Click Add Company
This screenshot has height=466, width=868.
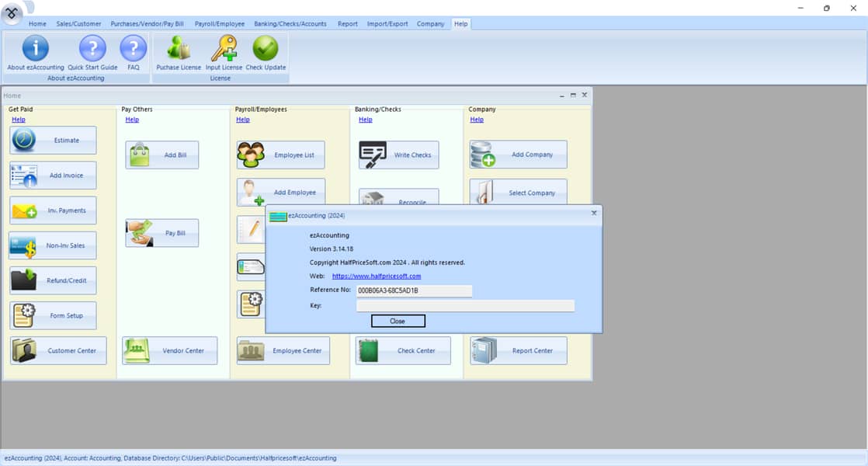[x=518, y=155]
